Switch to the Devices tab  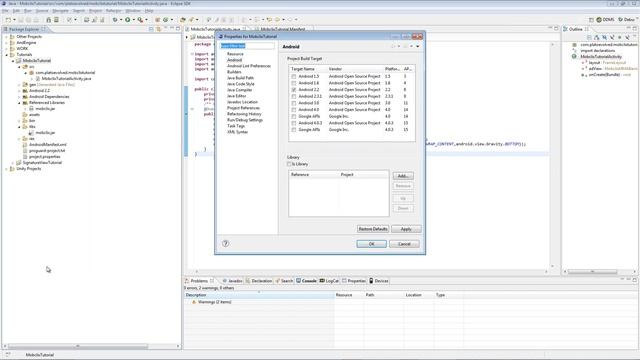point(378,281)
